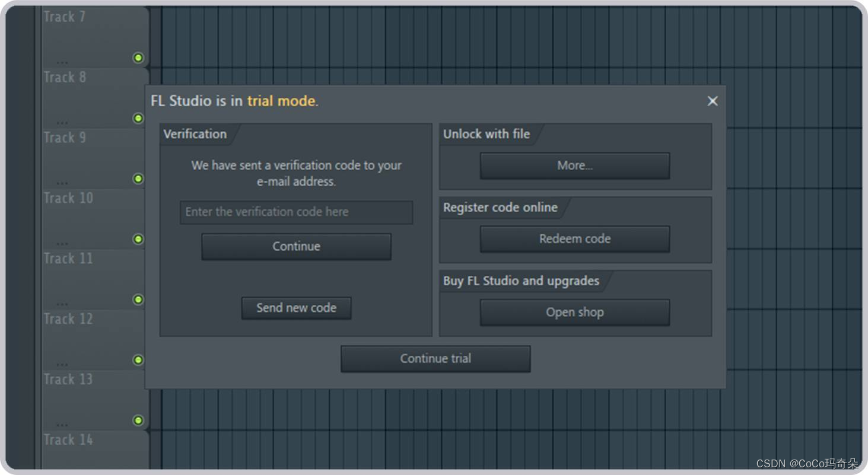Open the Track 9 ellipsis options
The height and width of the screenshot is (475, 868).
coord(62,182)
